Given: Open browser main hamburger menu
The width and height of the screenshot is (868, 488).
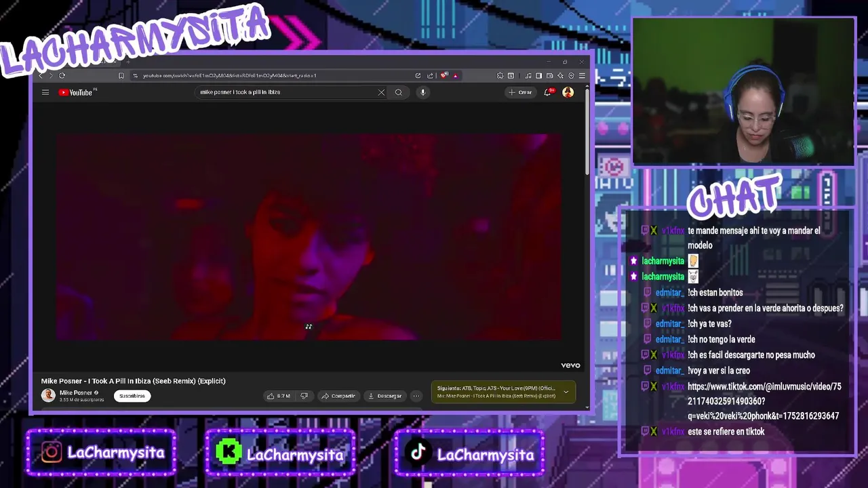Looking at the screenshot, I should [x=582, y=75].
